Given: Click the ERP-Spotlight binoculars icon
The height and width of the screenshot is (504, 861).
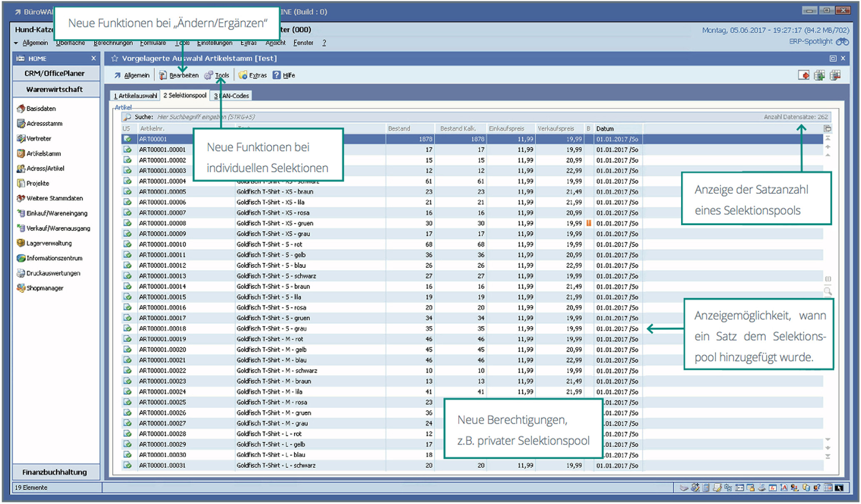Looking at the screenshot, I should (x=842, y=42).
